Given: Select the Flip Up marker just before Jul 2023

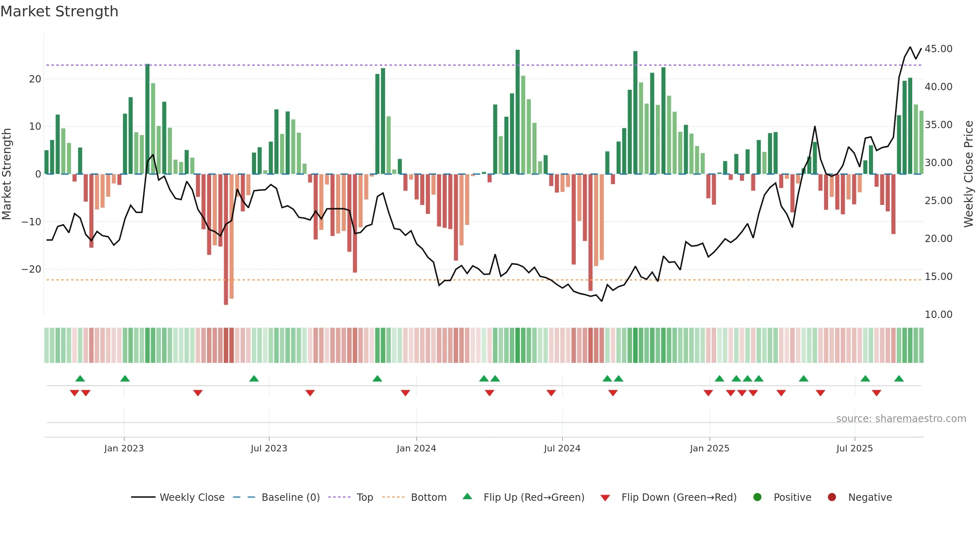Looking at the screenshot, I should [254, 378].
